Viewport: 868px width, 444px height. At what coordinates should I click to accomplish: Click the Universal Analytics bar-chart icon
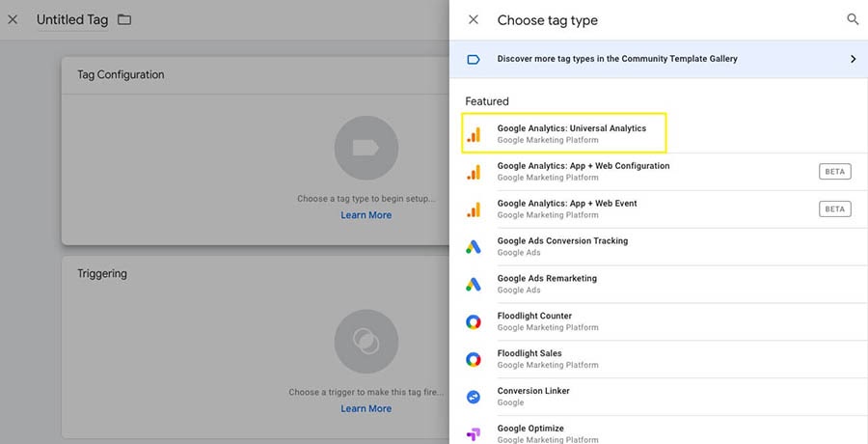coord(474,135)
